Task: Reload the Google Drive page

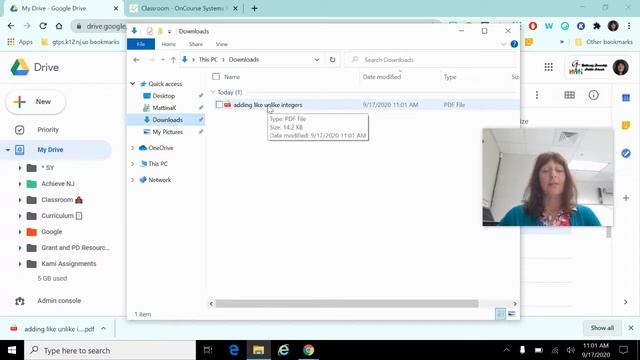Action: 43,26
